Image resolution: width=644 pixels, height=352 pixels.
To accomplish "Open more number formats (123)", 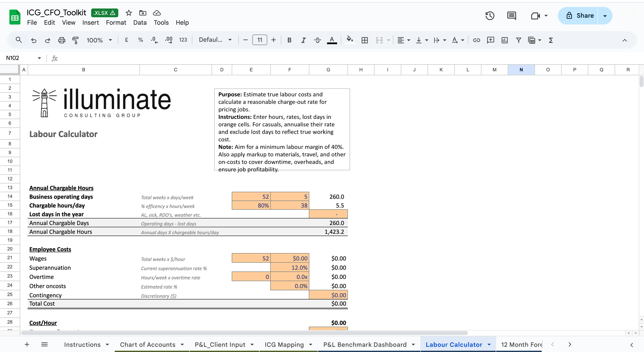I will (183, 40).
